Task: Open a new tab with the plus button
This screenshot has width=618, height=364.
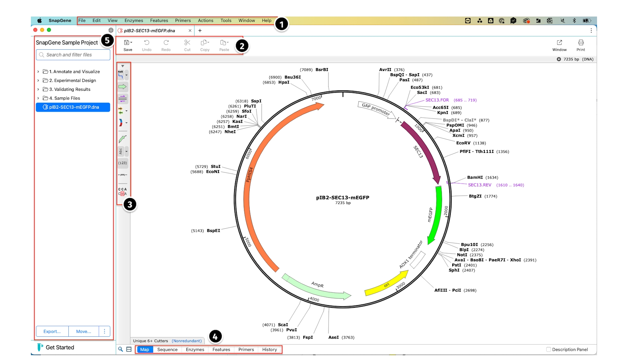Action: pos(200,31)
